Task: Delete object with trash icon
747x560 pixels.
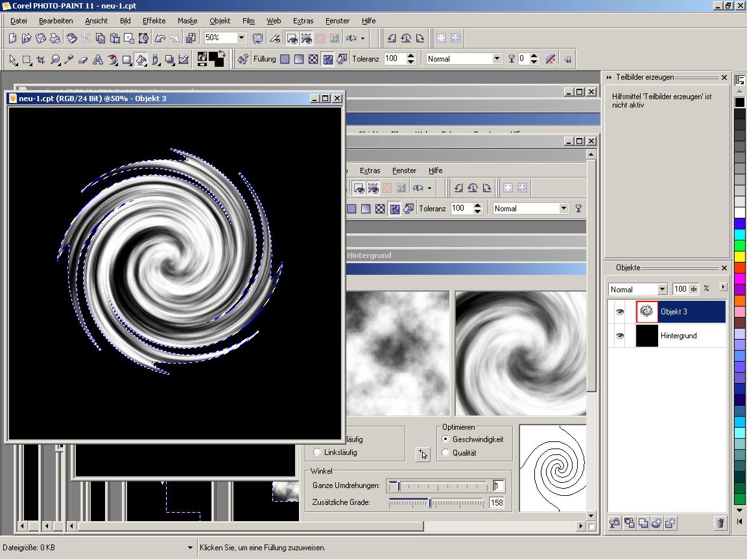Action: click(720, 523)
